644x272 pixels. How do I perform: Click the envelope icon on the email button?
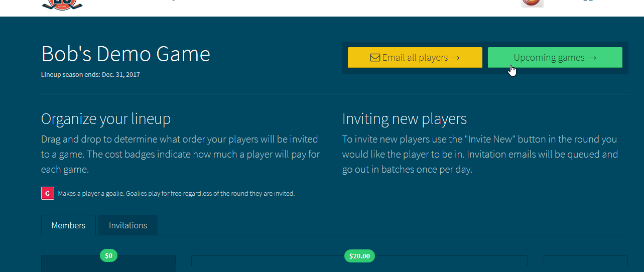tap(375, 58)
